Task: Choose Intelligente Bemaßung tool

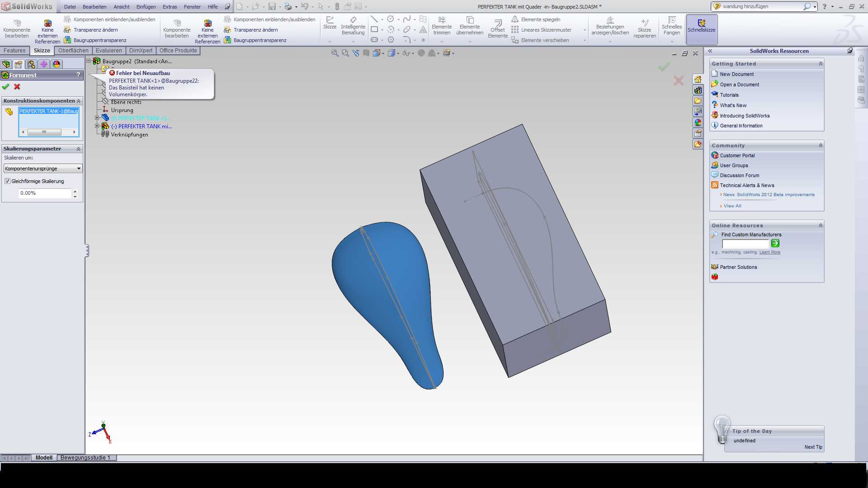Action: click(x=353, y=26)
